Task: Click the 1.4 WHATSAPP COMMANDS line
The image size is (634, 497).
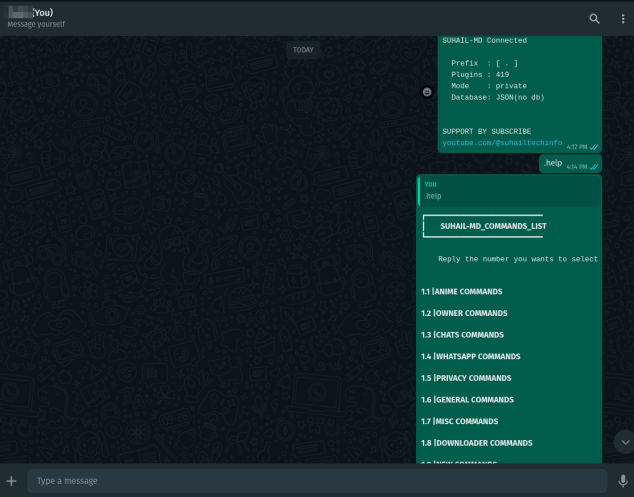Action: [471, 356]
